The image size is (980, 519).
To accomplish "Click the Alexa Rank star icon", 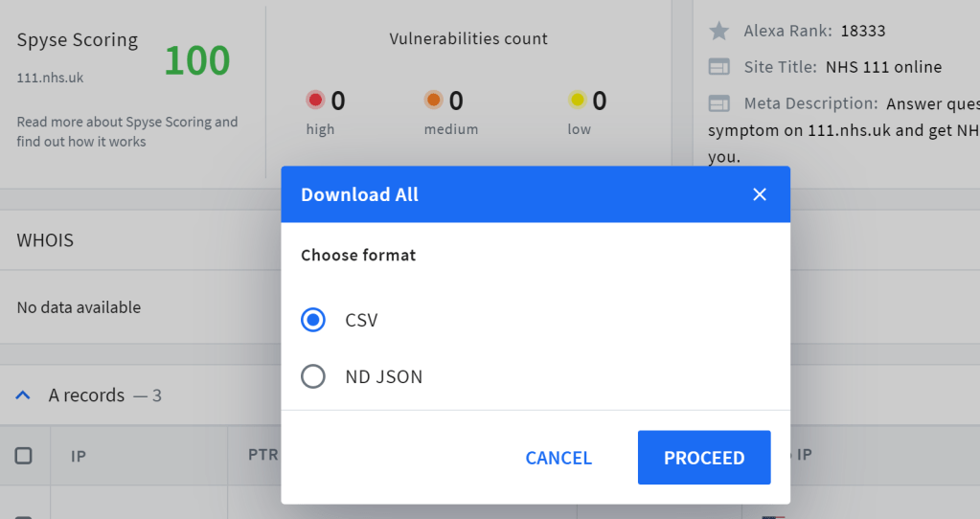I will (718, 31).
